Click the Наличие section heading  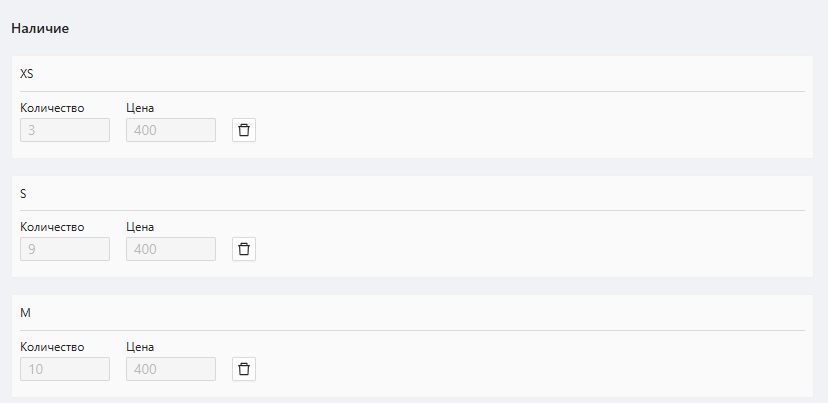[40, 28]
